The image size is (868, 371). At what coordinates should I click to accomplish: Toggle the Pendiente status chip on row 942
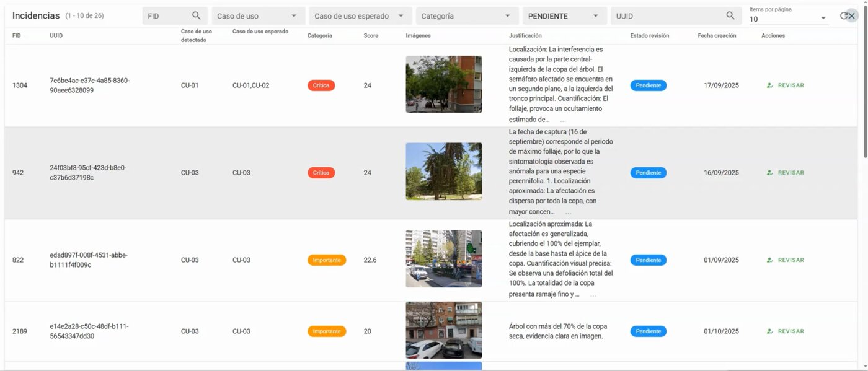[x=648, y=172]
